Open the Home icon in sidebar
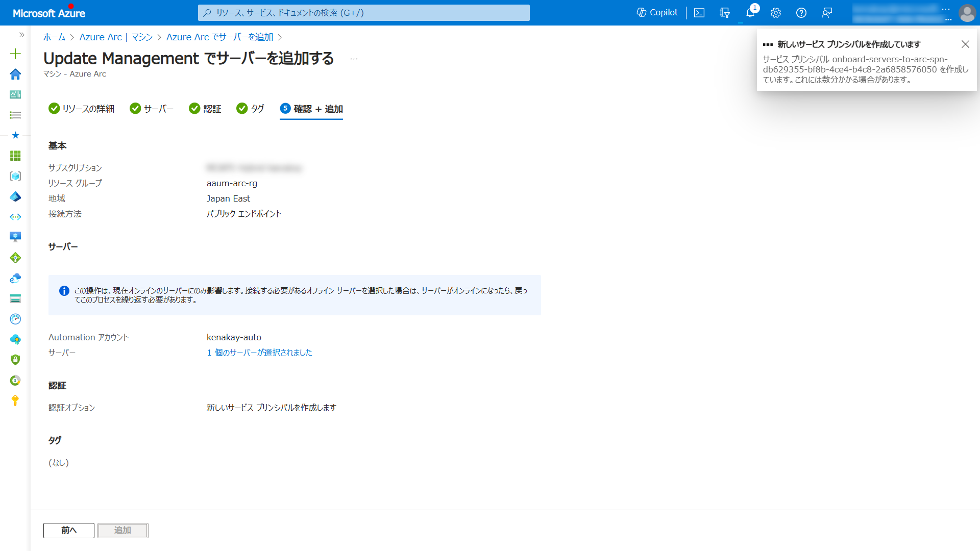 [15, 74]
